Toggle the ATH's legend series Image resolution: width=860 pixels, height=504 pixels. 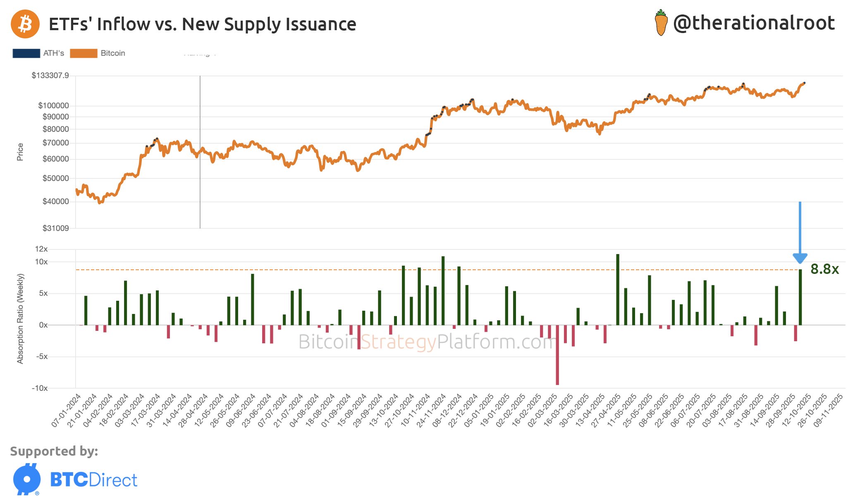[x=53, y=53]
